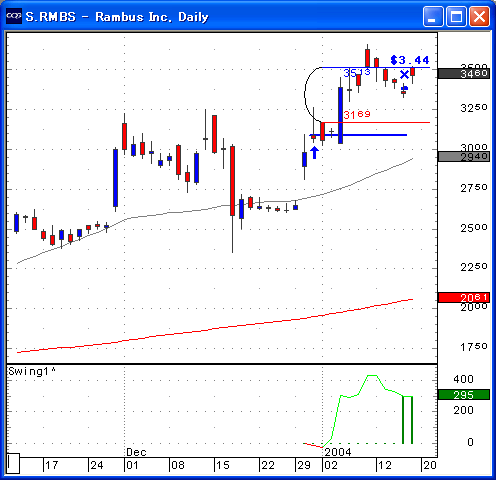The width and height of the screenshot is (496, 480).
Task: Click date 17 on the time axis
Action: point(52,465)
